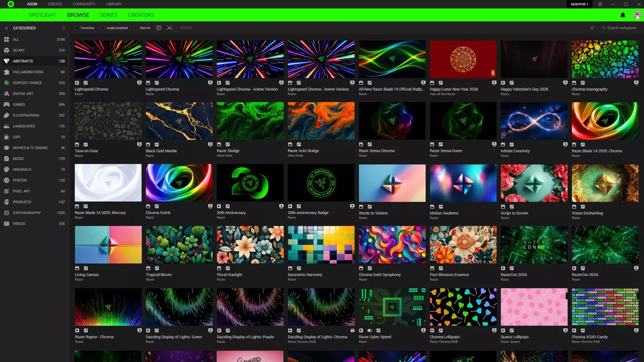Image resolution: width=644 pixels, height=362 pixels.
Task: Click the 'Pure Blossom Essence' title
Action: (449, 275)
